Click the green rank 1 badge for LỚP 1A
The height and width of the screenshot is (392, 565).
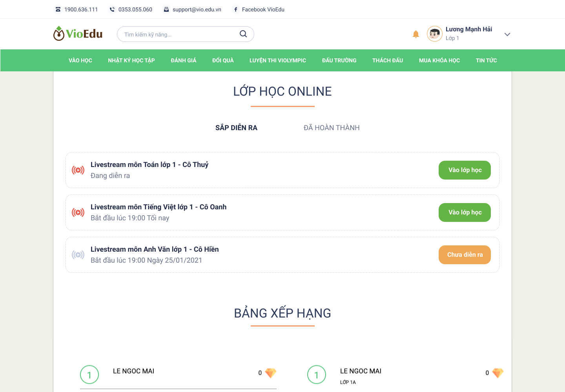coord(317,375)
